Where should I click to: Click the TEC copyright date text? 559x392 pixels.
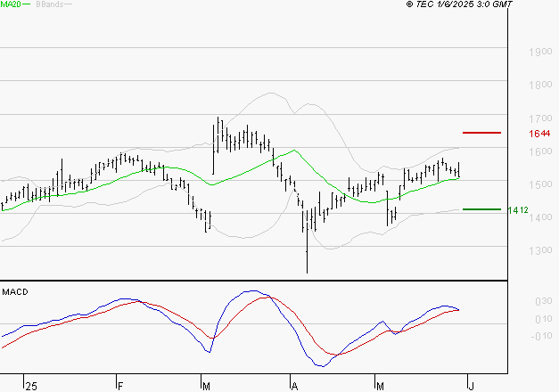point(459,4)
